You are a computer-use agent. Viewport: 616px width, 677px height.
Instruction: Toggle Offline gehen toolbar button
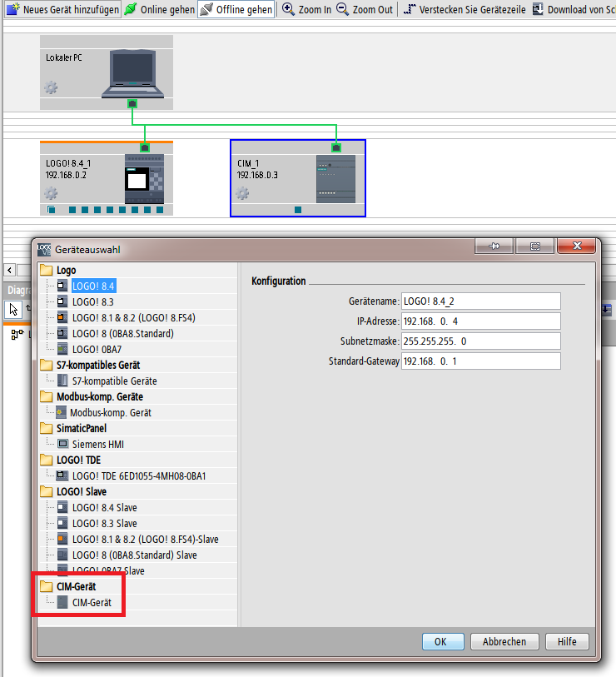(x=236, y=9)
